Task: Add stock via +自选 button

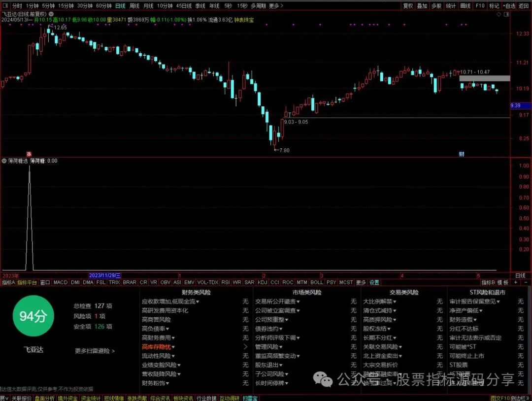Action: (509, 6)
